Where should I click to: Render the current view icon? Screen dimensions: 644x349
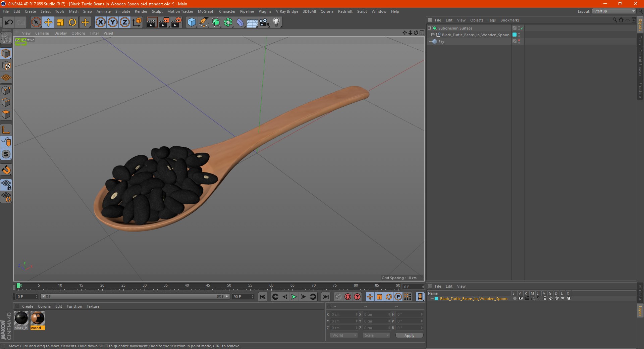pos(152,22)
